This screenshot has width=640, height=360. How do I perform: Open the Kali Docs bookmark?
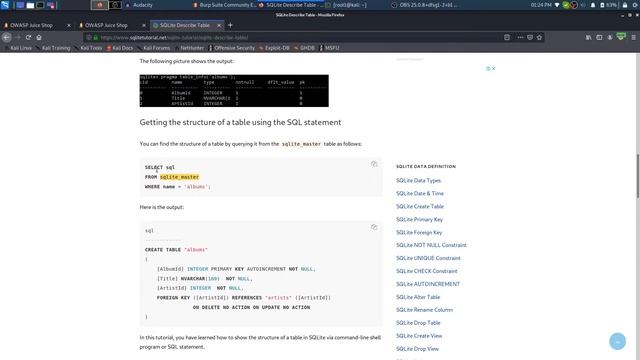[120, 48]
